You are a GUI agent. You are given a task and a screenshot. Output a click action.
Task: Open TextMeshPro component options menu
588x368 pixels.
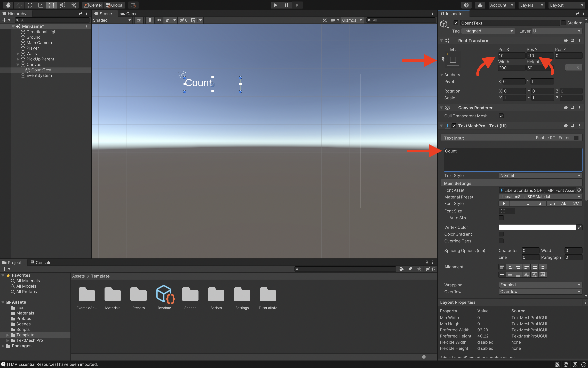(x=579, y=126)
